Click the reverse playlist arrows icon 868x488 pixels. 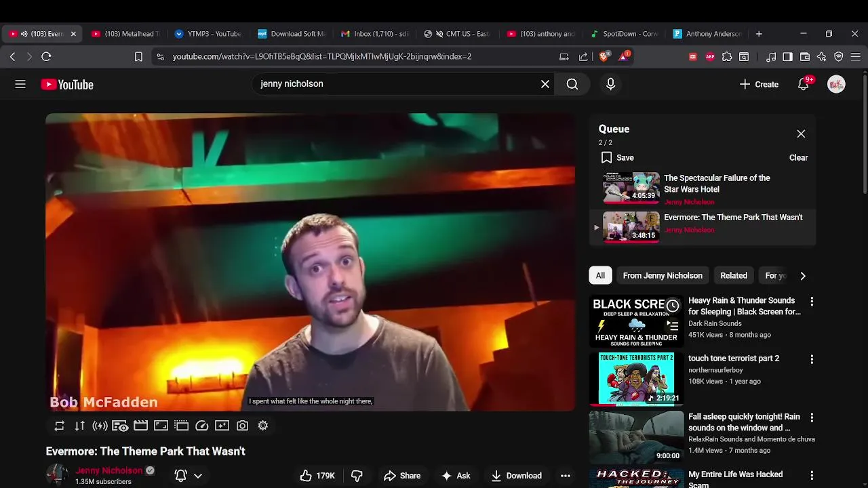click(x=79, y=426)
